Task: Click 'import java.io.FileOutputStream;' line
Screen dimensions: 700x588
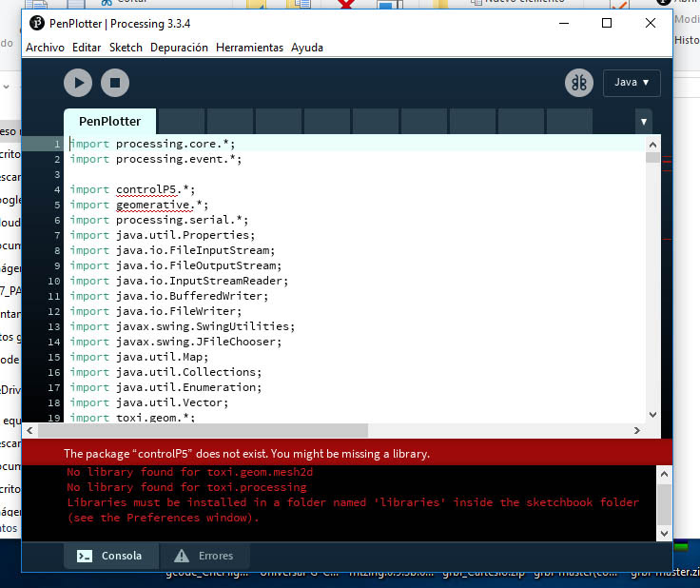Action: click(x=176, y=265)
